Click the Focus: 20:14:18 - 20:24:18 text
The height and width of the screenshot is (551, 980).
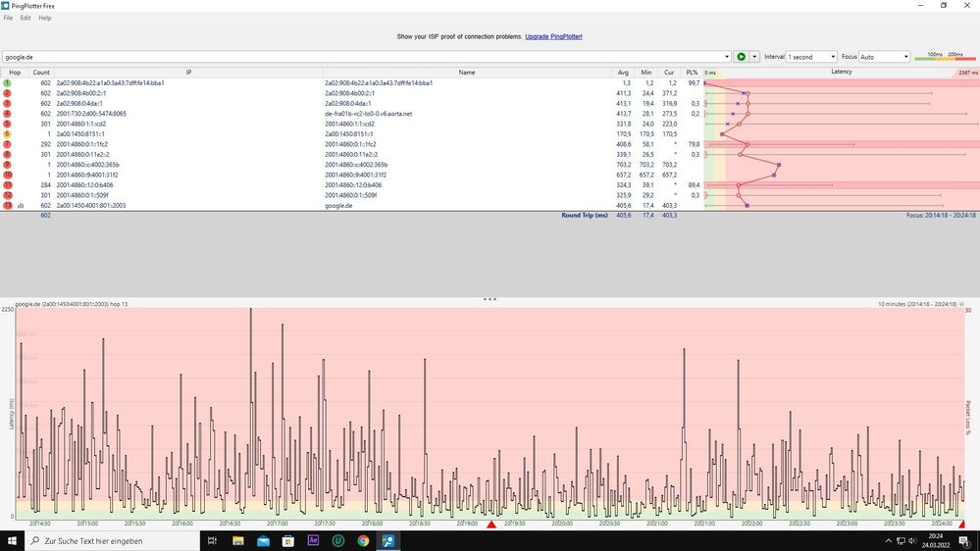(x=941, y=216)
